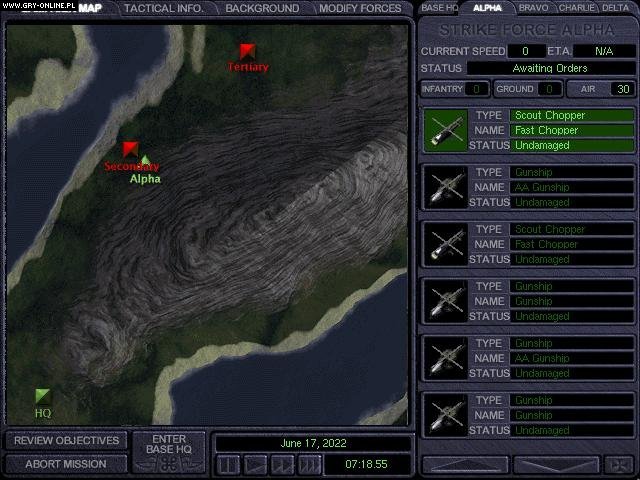Select the Alpha strike force map marker
This screenshot has width=640, height=480.
click(x=145, y=161)
